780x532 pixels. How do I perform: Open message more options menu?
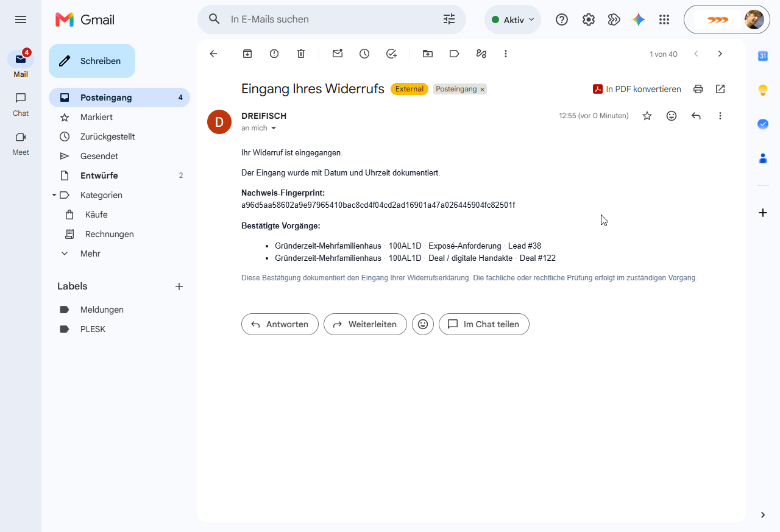(720, 116)
